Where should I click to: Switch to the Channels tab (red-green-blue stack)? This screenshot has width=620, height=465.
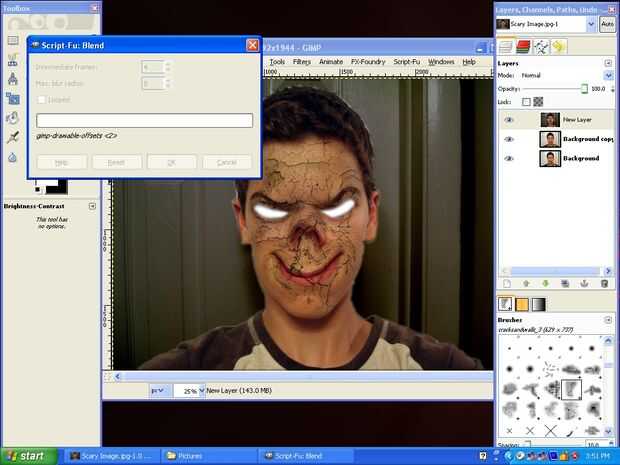click(x=523, y=47)
